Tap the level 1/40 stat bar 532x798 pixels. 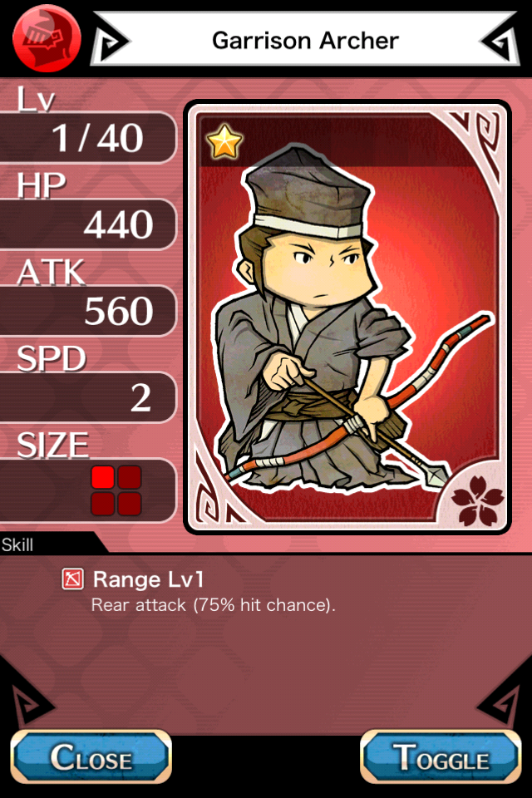pos(87,138)
